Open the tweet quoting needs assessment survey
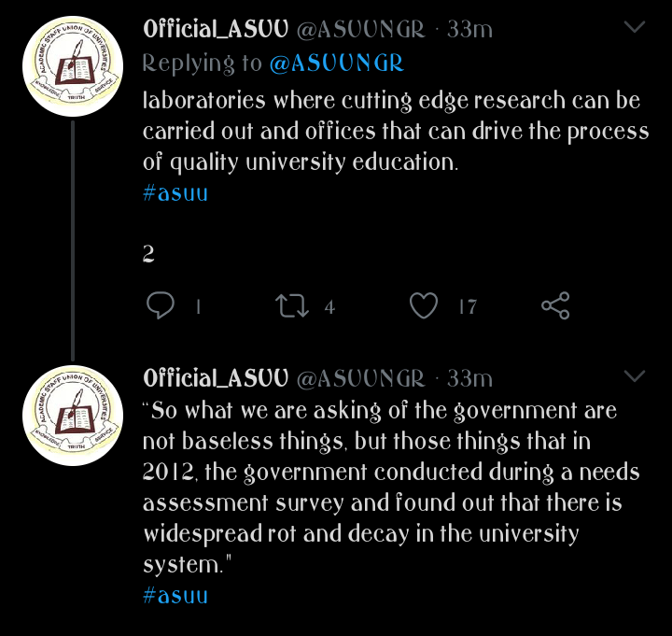The image size is (672, 636). [x=391, y=488]
